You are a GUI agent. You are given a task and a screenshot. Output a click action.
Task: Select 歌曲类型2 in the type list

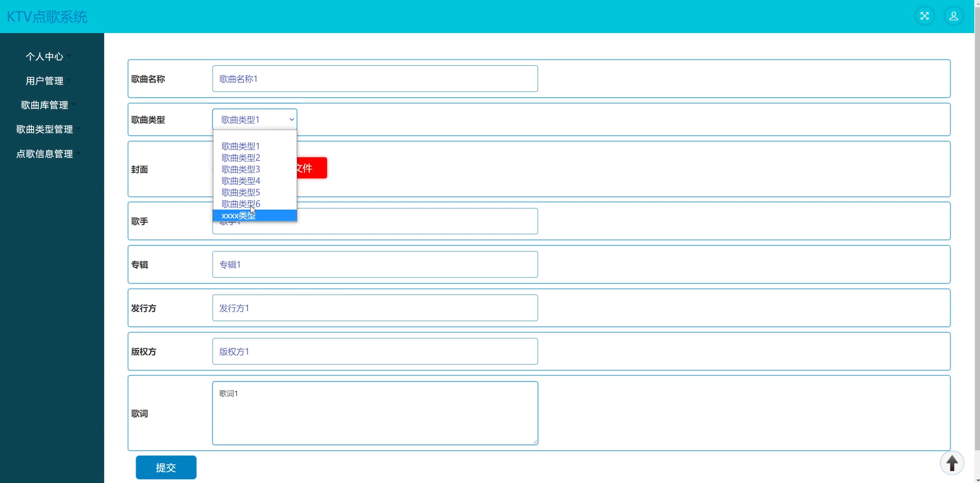coord(241,158)
